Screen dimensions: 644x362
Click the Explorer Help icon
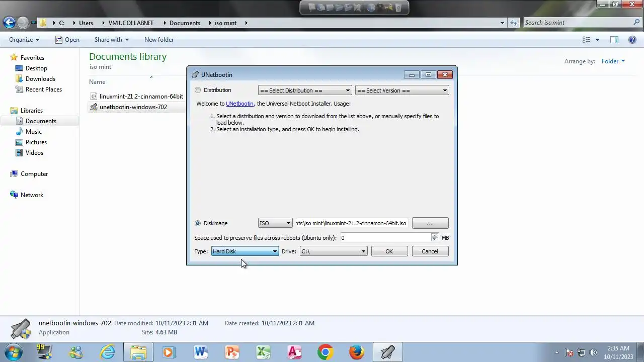click(x=632, y=40)
